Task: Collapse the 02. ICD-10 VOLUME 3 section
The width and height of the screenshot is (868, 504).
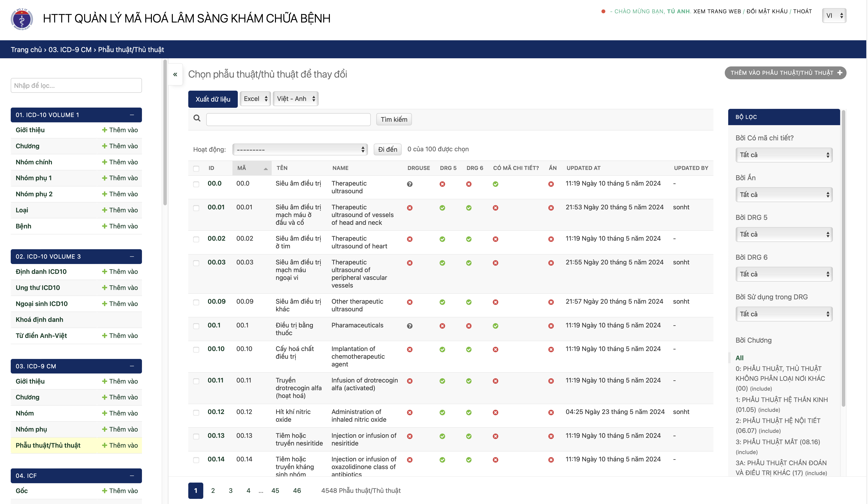Action: click(x=132, y=256)
